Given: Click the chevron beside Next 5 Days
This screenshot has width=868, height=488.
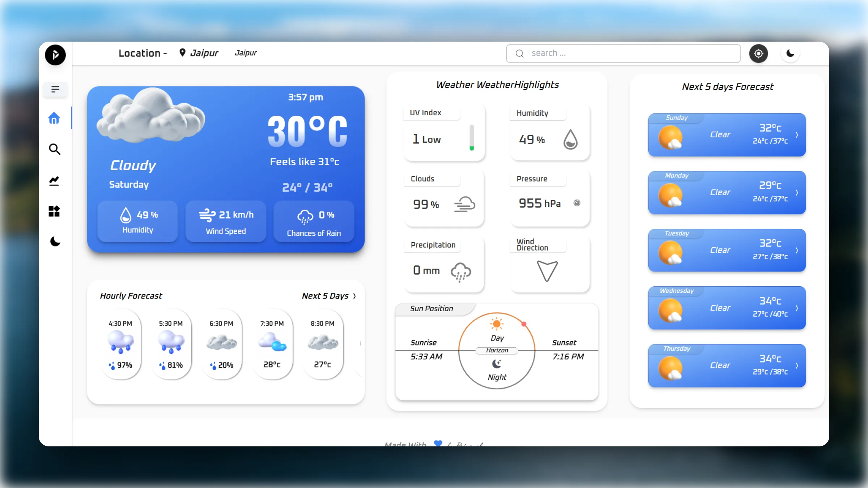Looking at the screenshot, I should 354,296.
